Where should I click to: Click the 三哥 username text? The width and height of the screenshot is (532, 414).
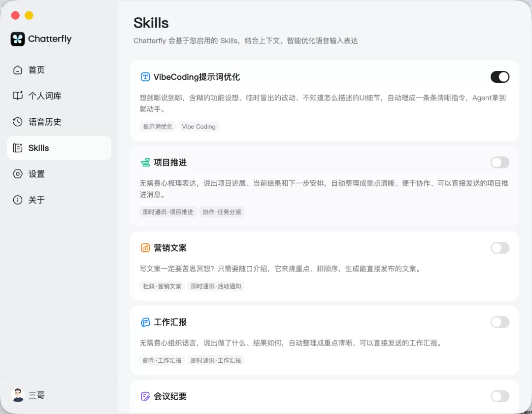coord(36,395)
